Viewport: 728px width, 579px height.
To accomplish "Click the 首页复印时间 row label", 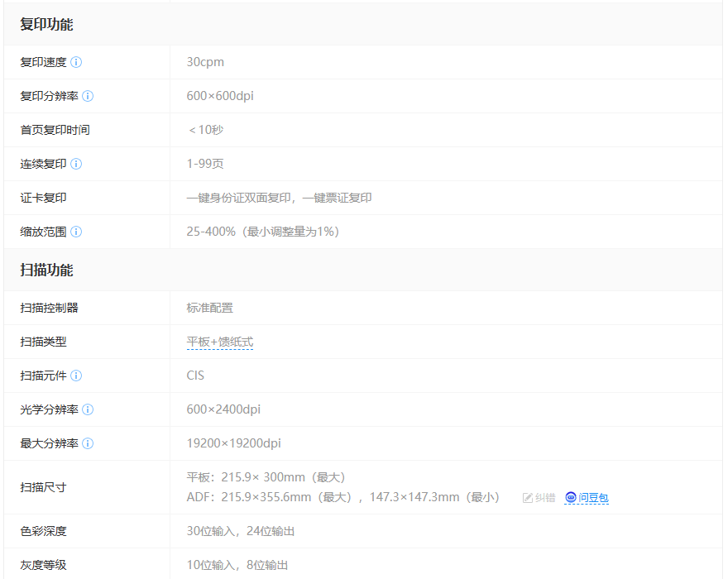I will click(55, 130).
